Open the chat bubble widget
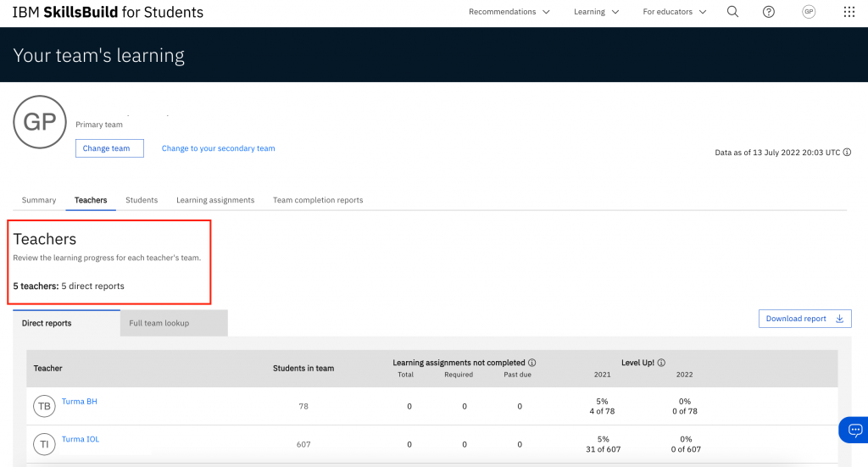868x467 pixels. pos(854,430)
